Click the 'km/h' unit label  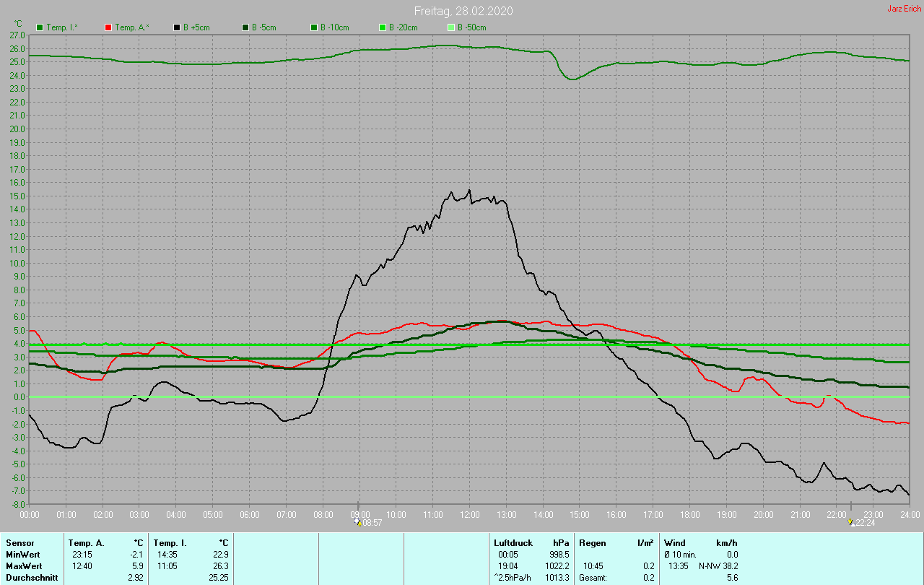pyautogui.click(x=726, y=542)
